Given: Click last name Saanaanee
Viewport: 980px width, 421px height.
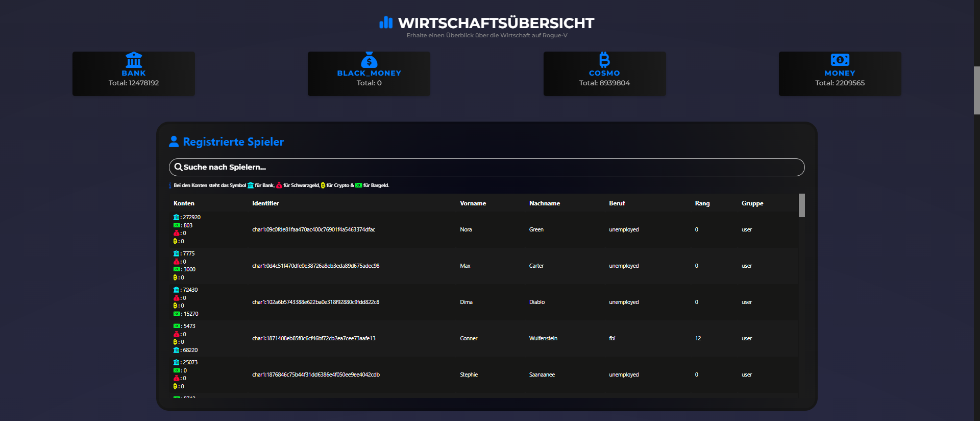Looking at the screenshot, I should [x=542, y=375].
